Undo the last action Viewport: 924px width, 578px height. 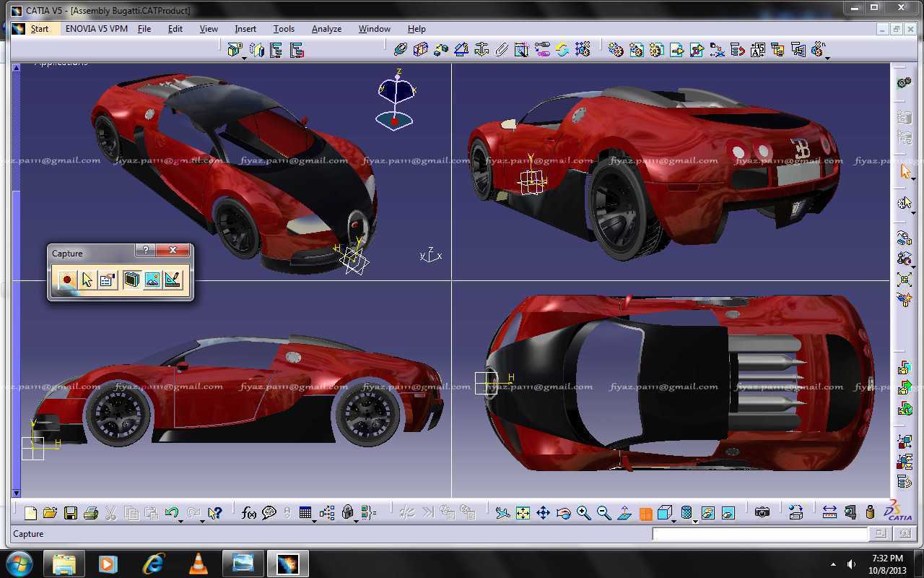click(171, 513)
